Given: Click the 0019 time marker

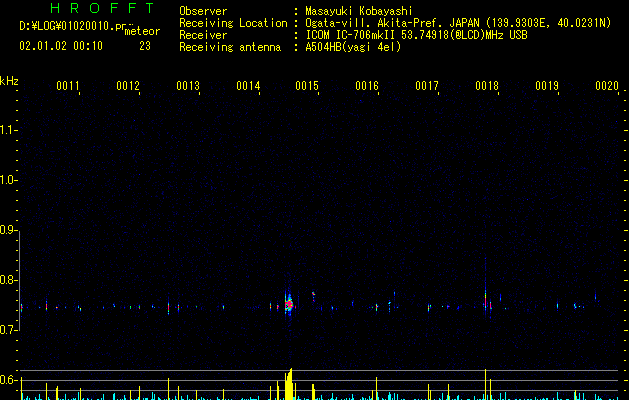Looking at the screenshot, I should pyautogui.click(x=547, y=86).
